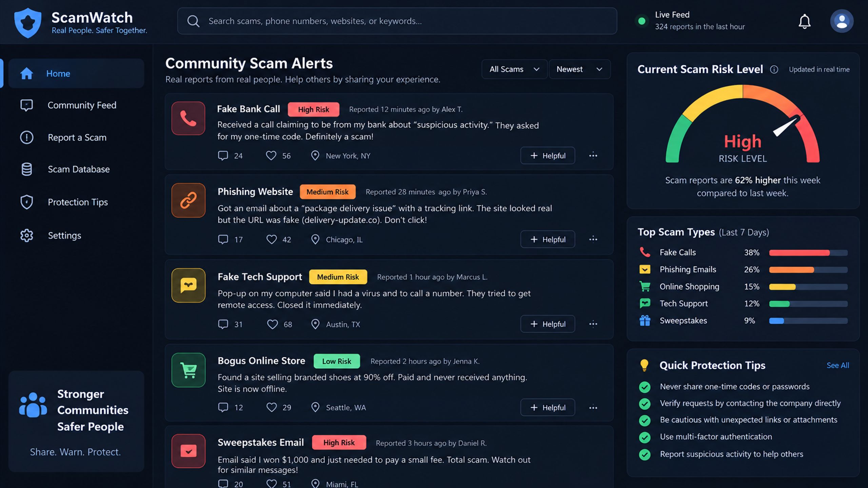Screen dimensions: 868x488
Task: Like the Phishing Website post heart
Action: (272, 239)
